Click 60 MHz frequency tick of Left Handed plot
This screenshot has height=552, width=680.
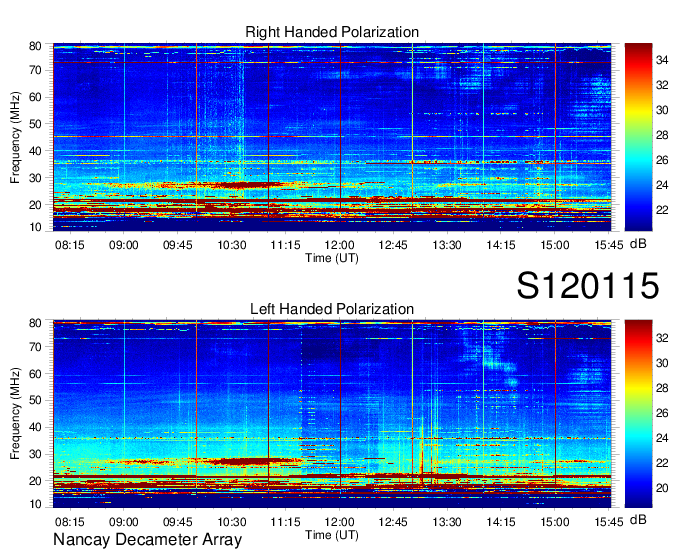[x=35, y=374]
